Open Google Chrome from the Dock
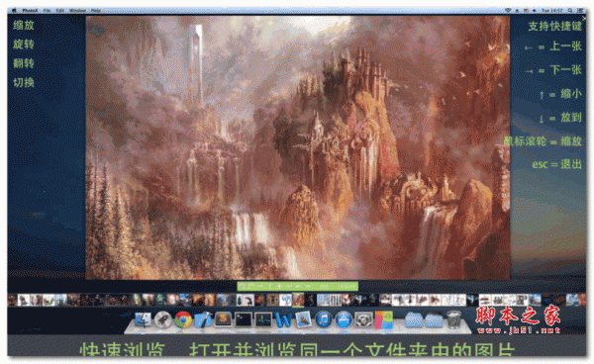This screenshot has width=594, height=364. pyautogui.click(x=183, y=320)
